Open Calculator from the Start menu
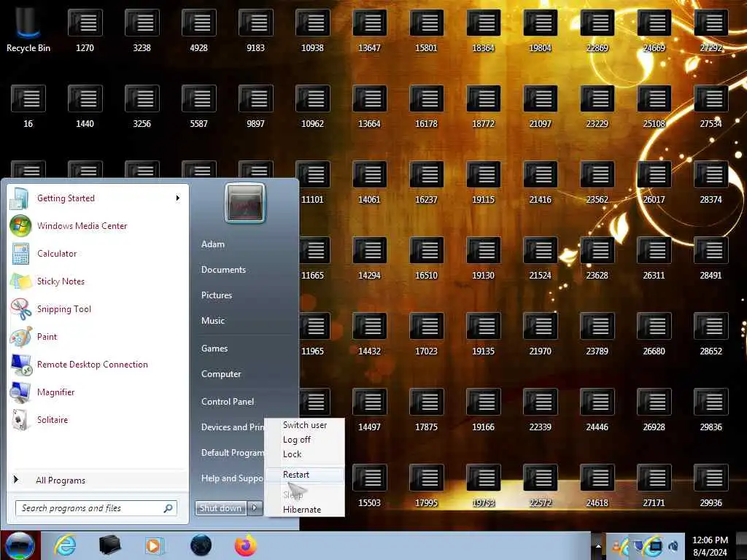The width and height of the screenshot is (747, 560). [x=98, y=253]
